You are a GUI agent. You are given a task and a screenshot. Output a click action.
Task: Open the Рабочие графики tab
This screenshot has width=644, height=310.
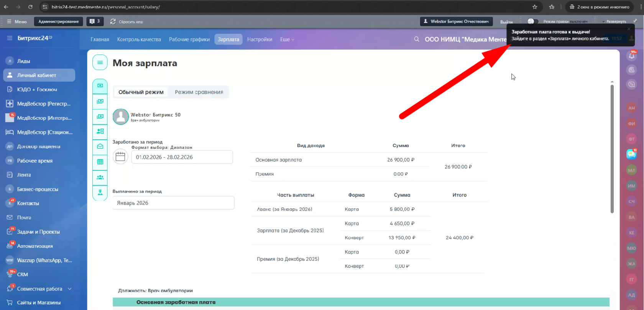189,40
